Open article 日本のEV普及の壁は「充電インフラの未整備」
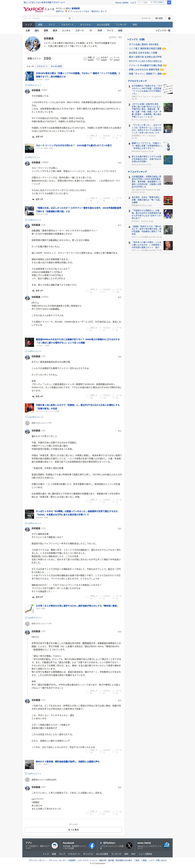 78,74
